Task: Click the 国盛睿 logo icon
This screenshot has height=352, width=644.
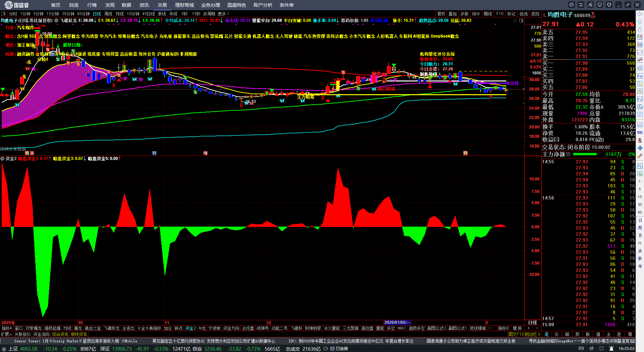Action: click(x=9, y=5)
